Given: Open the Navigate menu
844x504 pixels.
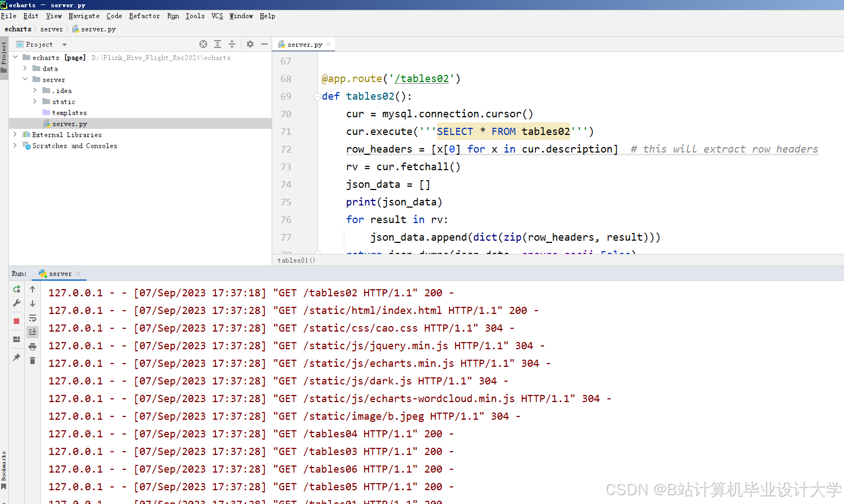Looking at the screenshot, I should point(84,16).
